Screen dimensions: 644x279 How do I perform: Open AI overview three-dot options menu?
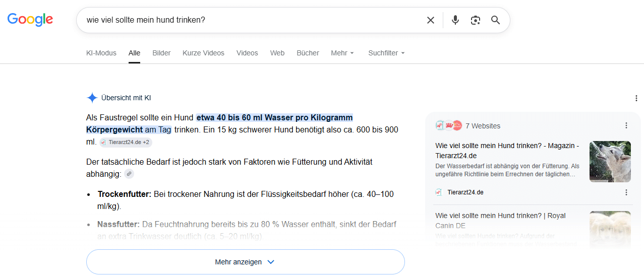636,98
